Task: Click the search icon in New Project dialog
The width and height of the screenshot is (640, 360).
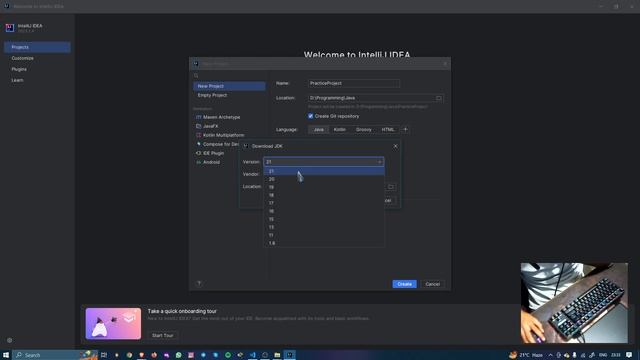Action: [196, 76]
